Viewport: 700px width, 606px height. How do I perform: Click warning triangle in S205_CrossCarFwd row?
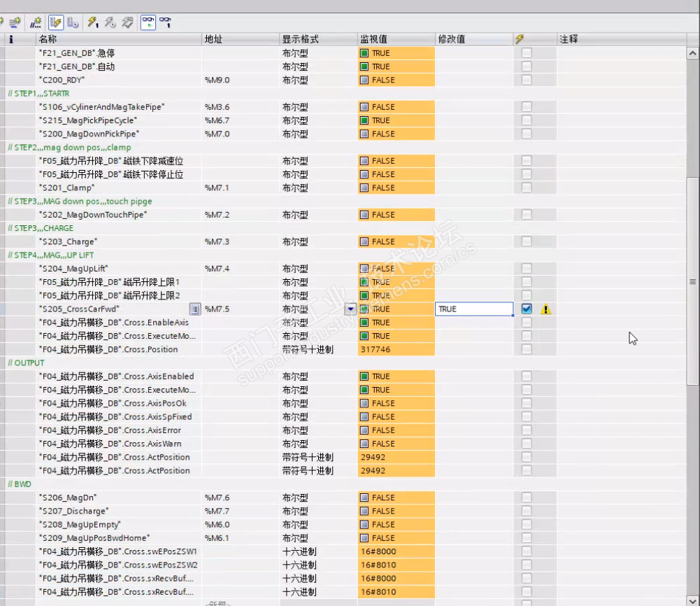545,309
